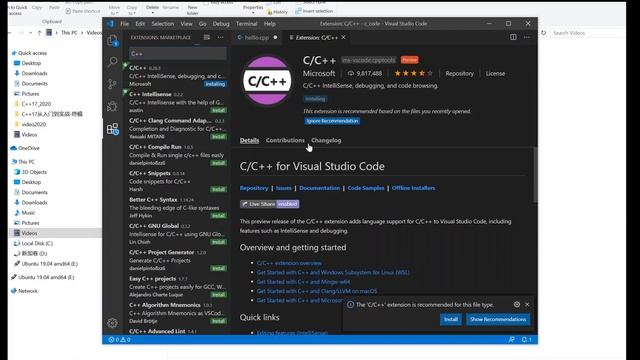Viewport: 640px width, 360px height.
Task: Select C/C++ Project Generator in list
Action: (177, 260)
